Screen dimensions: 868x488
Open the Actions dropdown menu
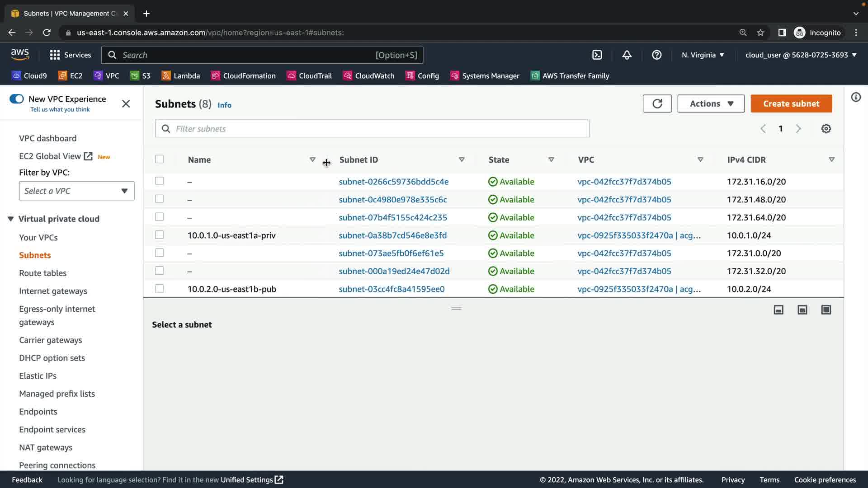click(711, 103)
